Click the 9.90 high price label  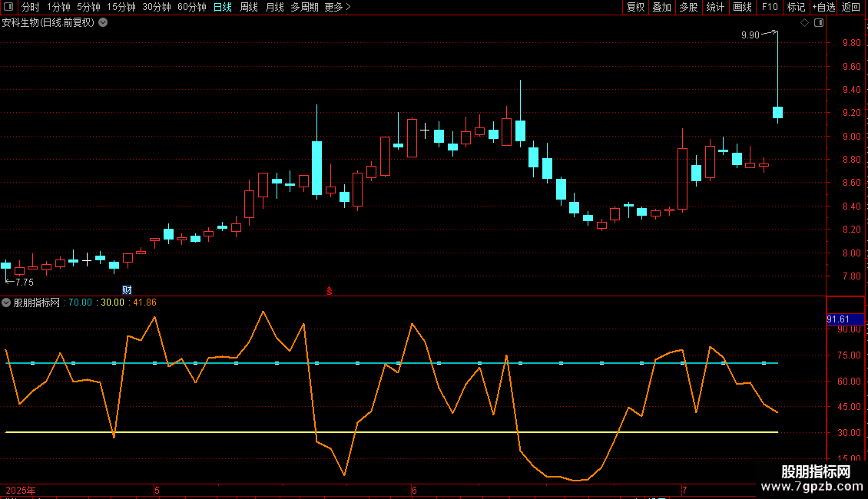point(750,35)
